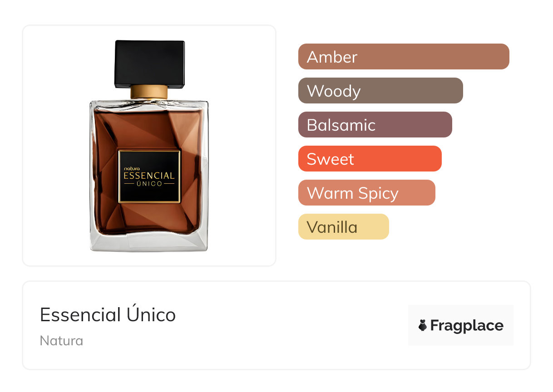Screen dimensions: 553x392
Task: Open the perfume bottle image
Action: [x=149, y=146]
